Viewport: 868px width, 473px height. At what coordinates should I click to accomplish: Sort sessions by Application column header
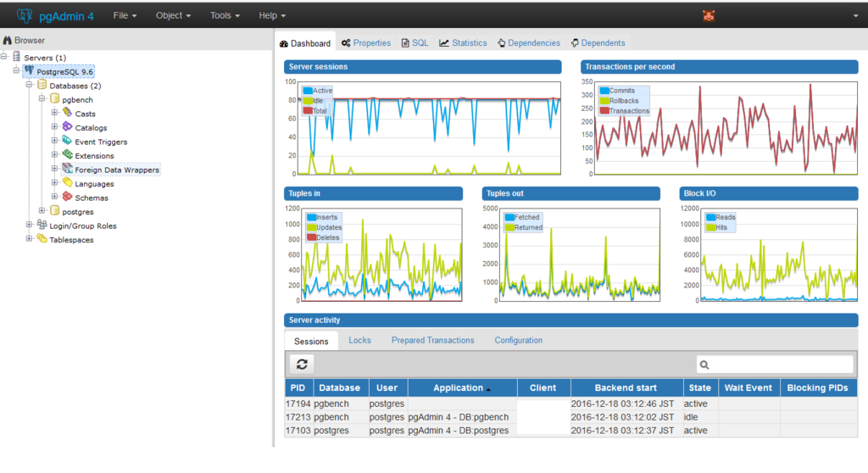click(462, 387)
